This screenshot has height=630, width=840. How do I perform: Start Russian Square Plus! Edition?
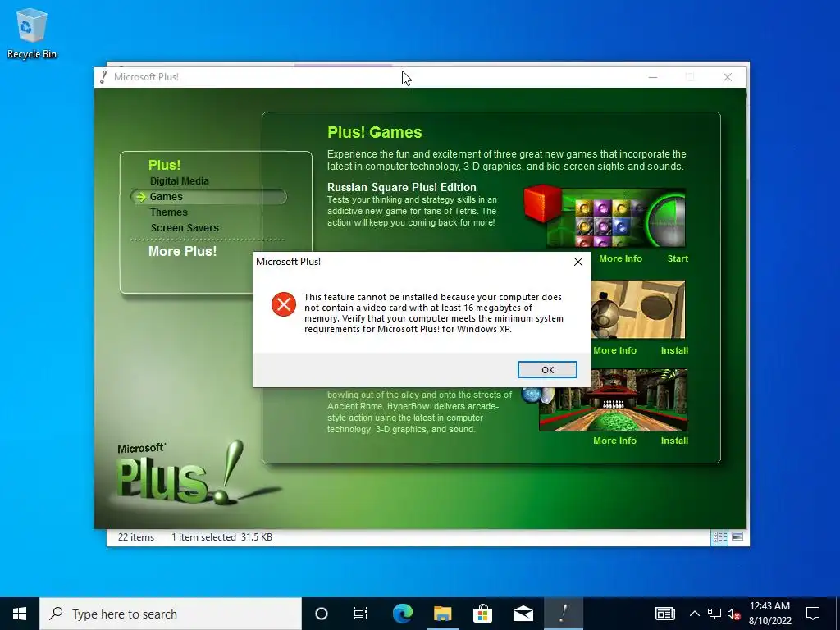tap(677, 258)
